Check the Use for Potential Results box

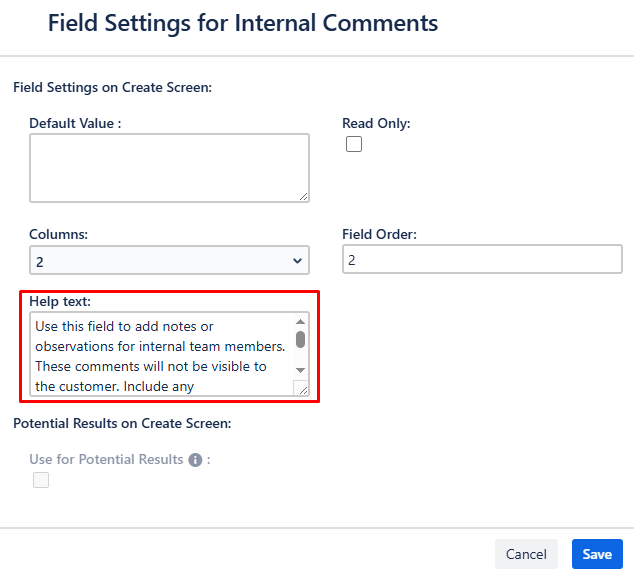pos(41,480)
